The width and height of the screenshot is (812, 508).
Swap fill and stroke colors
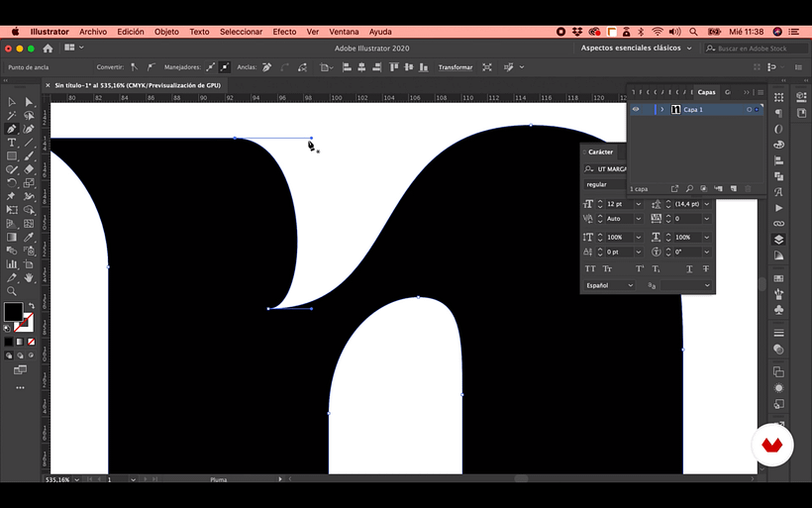click(31, 306)
